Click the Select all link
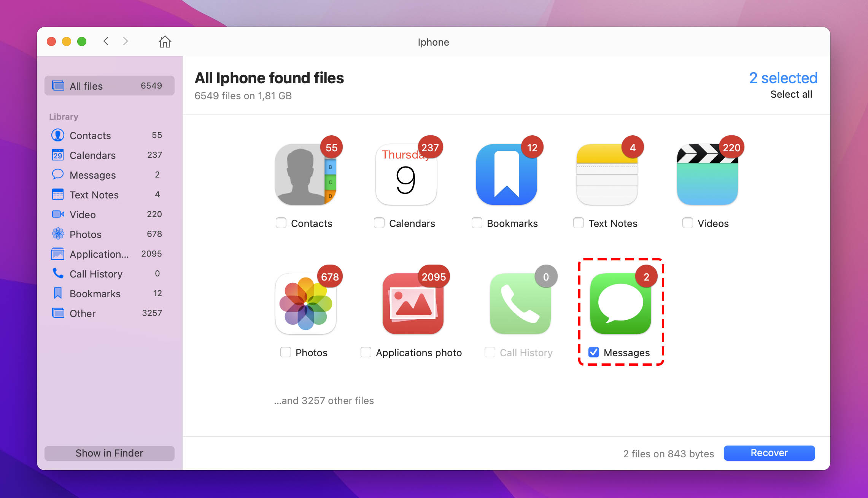Screen dimensions: 868x498 pyautogui.click(x=791, y=94)
